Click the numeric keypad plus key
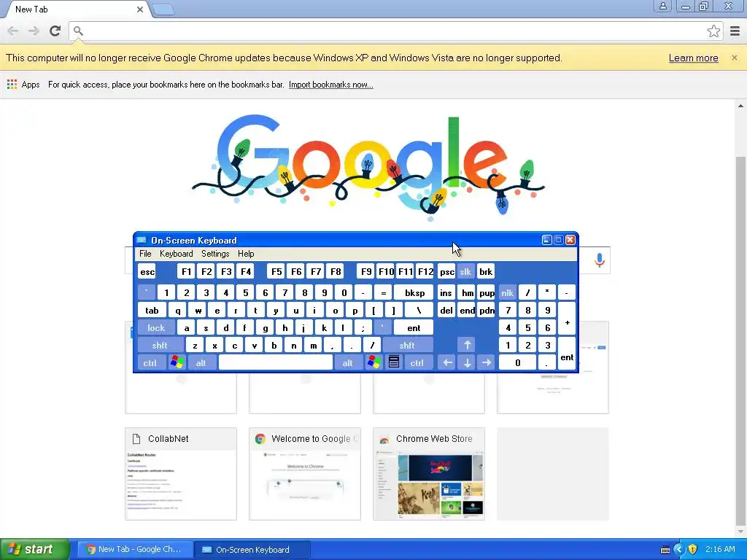747x560 pixels. (x=567, y=319)
